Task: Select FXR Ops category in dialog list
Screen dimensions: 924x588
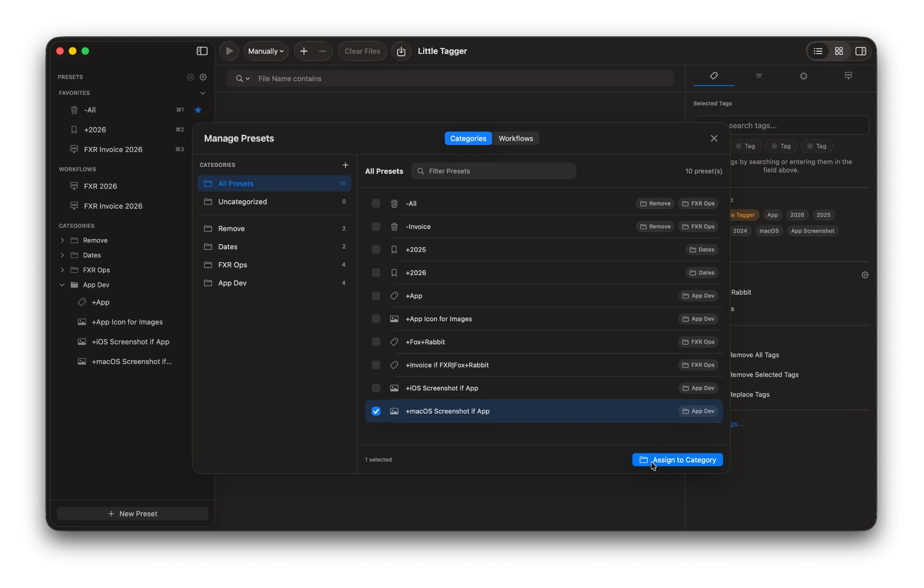Action: pos(274,265)
